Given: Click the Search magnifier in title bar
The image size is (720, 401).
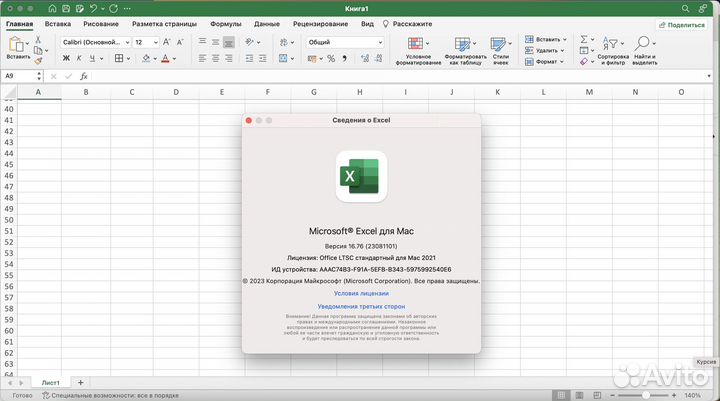Looking at the screenshot, I should (x=685, y=8).
